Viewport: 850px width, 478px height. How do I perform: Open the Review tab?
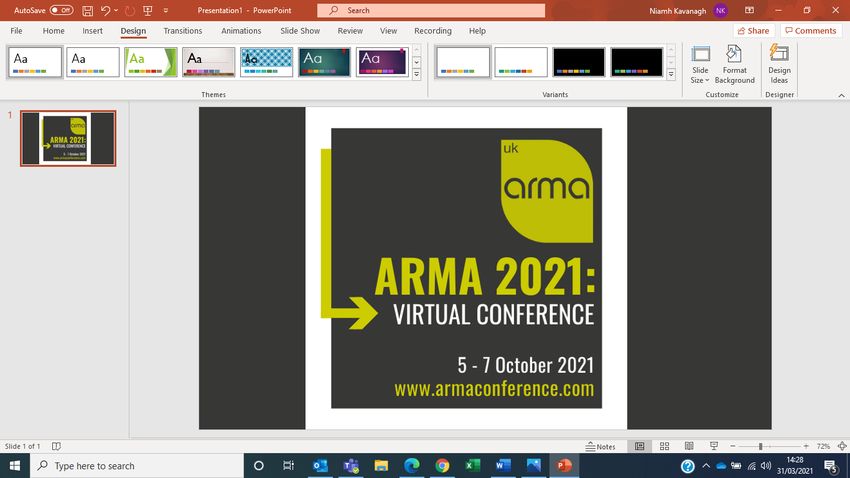[350, 31]
